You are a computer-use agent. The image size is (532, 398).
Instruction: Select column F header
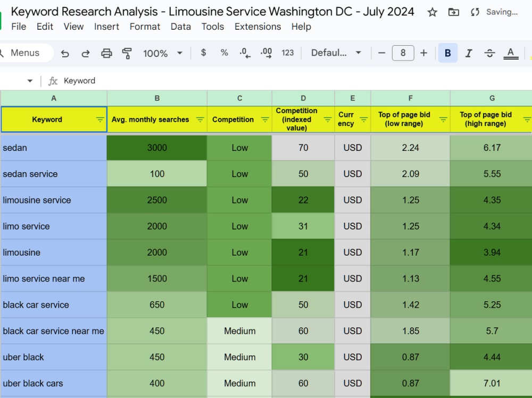pyautogui.click(x=410, y=98)
